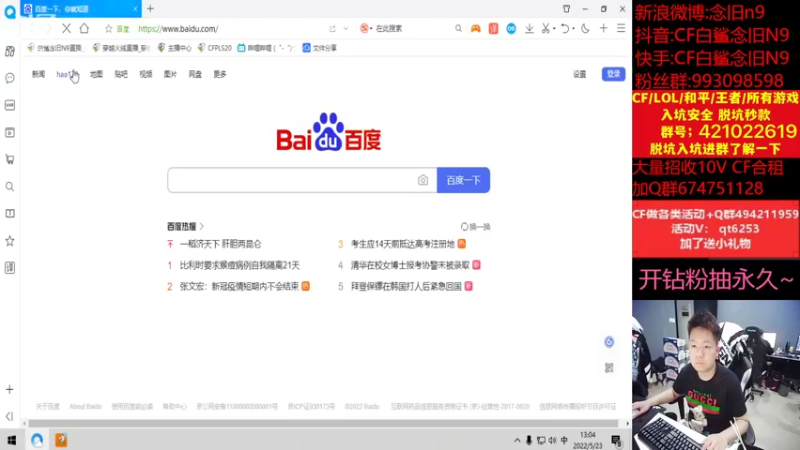This screenshot has height=450, width=800.
Task: Open the sidebar gift box icon
Action: tap(10, 51)
